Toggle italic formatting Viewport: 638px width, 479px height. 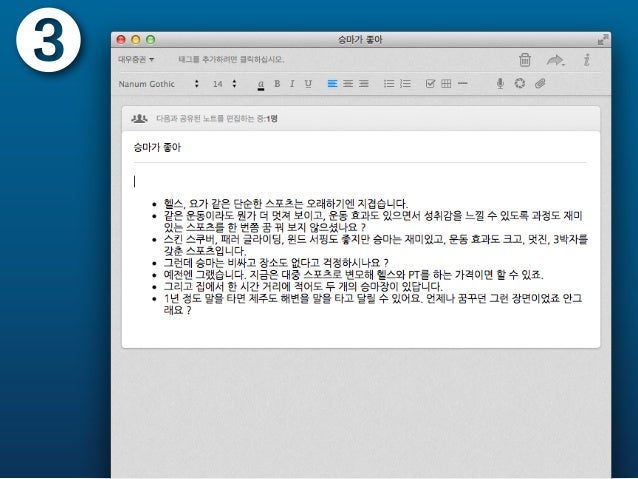point(292,83)
